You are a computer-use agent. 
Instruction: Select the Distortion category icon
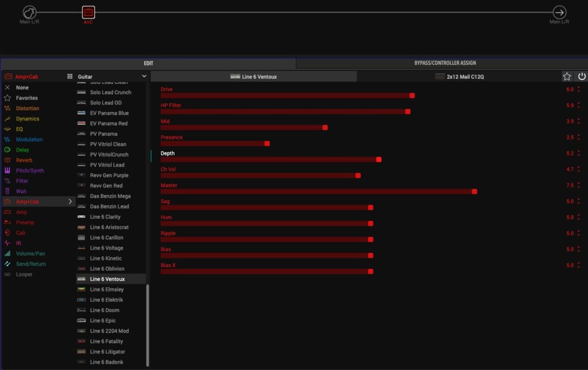[x=7, y=108]
